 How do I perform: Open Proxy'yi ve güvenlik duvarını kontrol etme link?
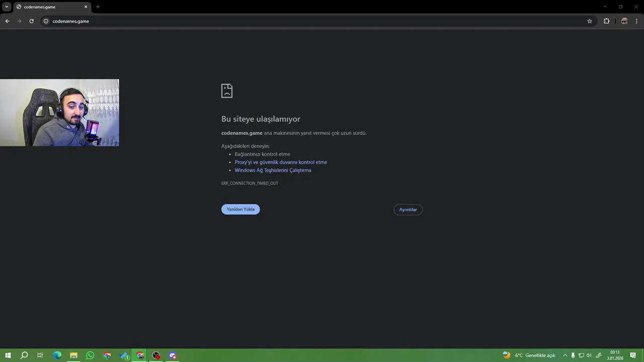(x=281, y=162)
